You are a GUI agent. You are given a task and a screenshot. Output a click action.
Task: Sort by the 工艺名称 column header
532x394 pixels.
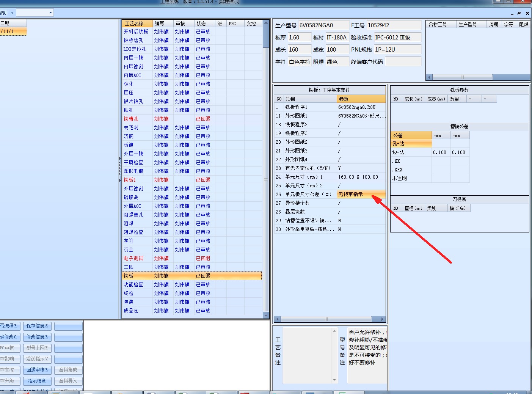(137, 24)
